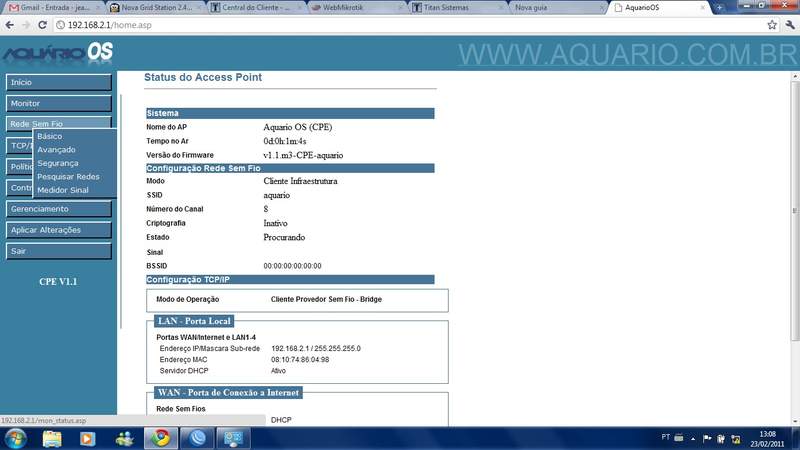Screen dimensions: 800x450
Task: Open Chrome wrench settings menu
Action: click(790, 25)
